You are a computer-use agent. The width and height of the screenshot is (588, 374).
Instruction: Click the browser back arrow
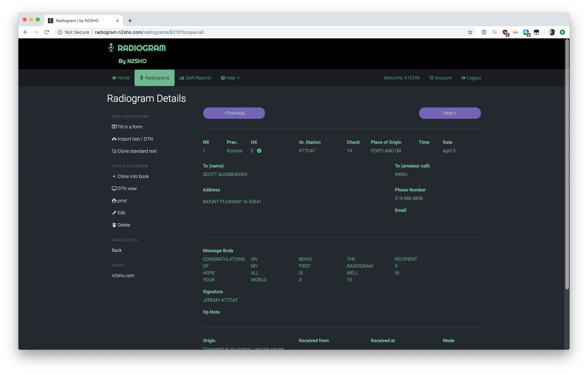26,32
